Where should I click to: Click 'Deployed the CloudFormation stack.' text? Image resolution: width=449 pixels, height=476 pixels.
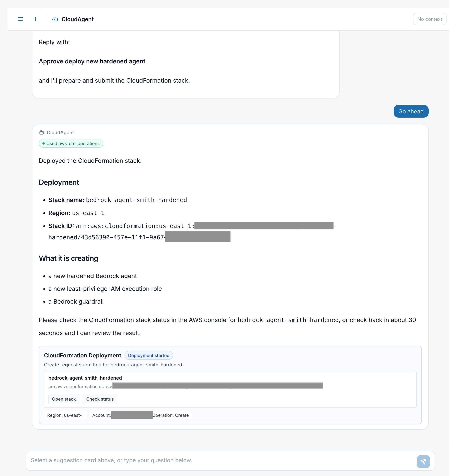90,161
